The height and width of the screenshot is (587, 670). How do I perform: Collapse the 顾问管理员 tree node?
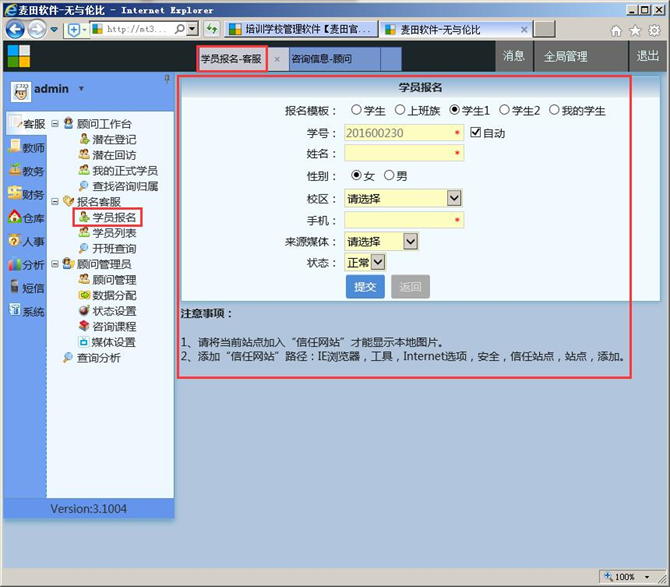point(55,264)
